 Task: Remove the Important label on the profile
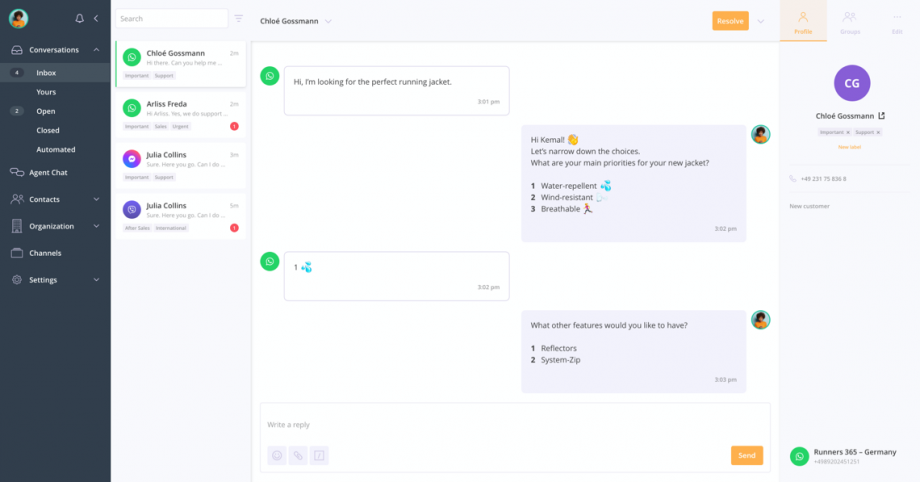point(848,133)
